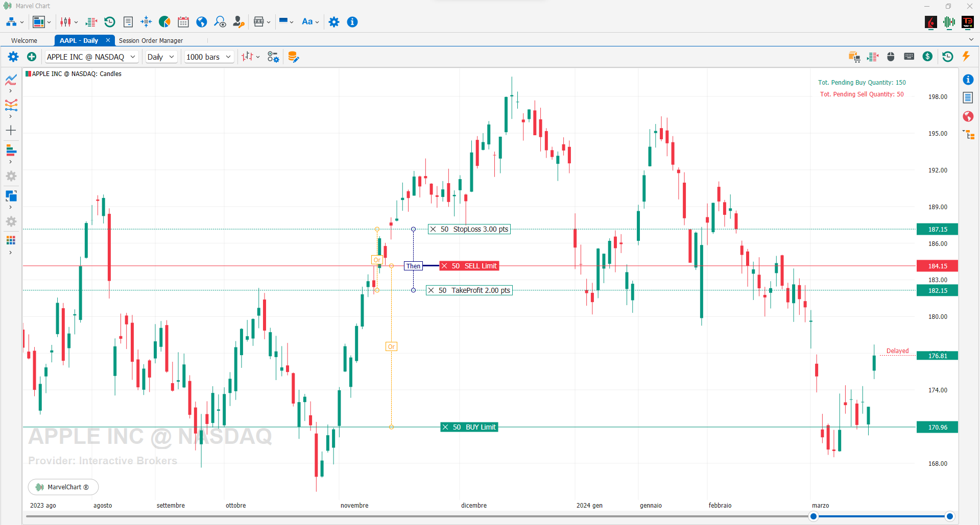
Task: Open the bar chart type dropdown arrow
Action: (258, 57)
